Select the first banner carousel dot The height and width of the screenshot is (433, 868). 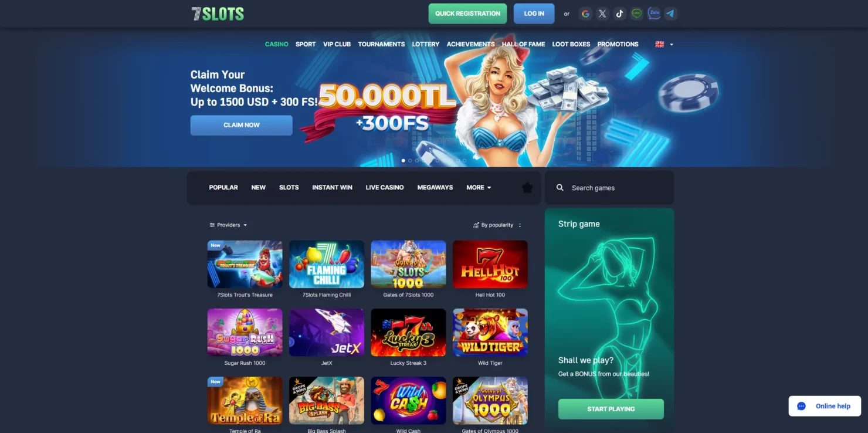(x=403, y=160)
